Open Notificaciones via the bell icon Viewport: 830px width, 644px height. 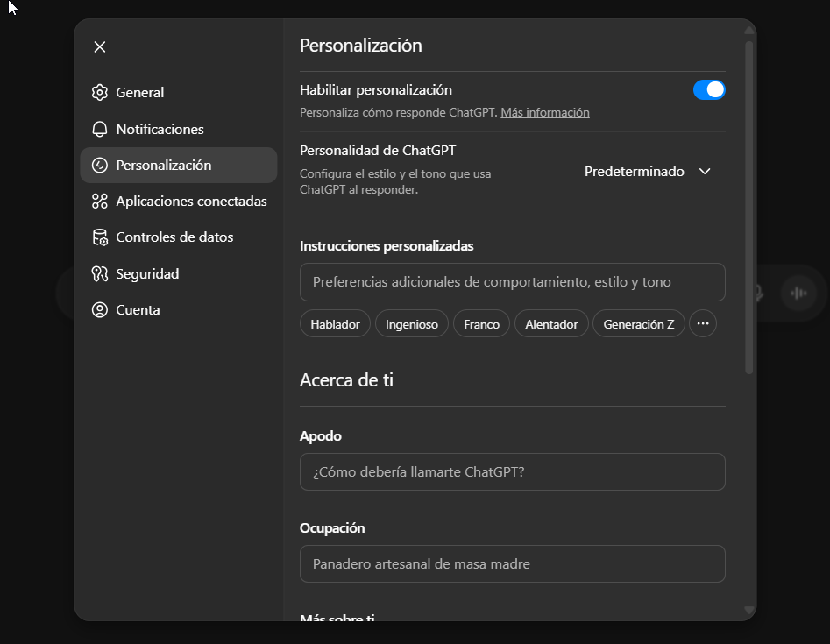click(x=101, y=129)
